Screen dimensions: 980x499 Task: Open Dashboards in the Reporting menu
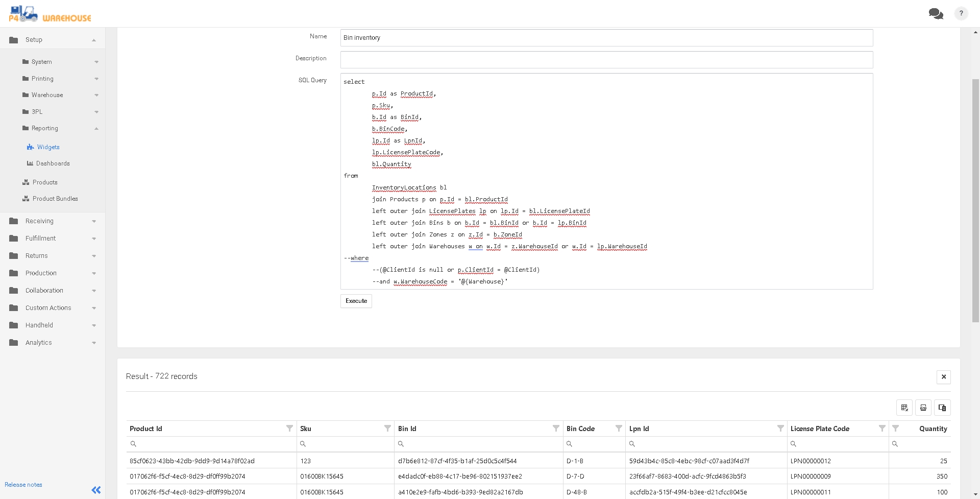point(53,163)
